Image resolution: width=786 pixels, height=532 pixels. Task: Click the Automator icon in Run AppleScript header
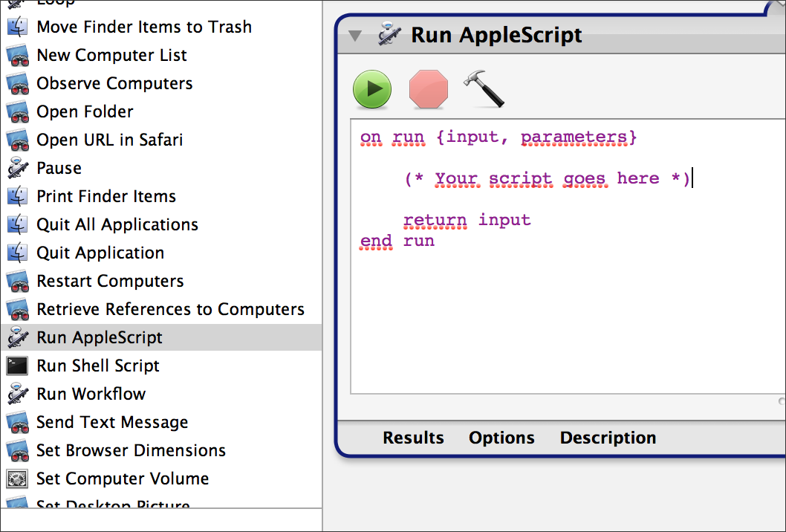(389, 34)
